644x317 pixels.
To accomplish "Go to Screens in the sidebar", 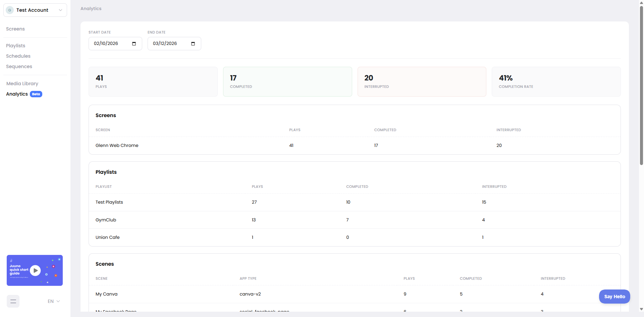I will click(15, 29).
